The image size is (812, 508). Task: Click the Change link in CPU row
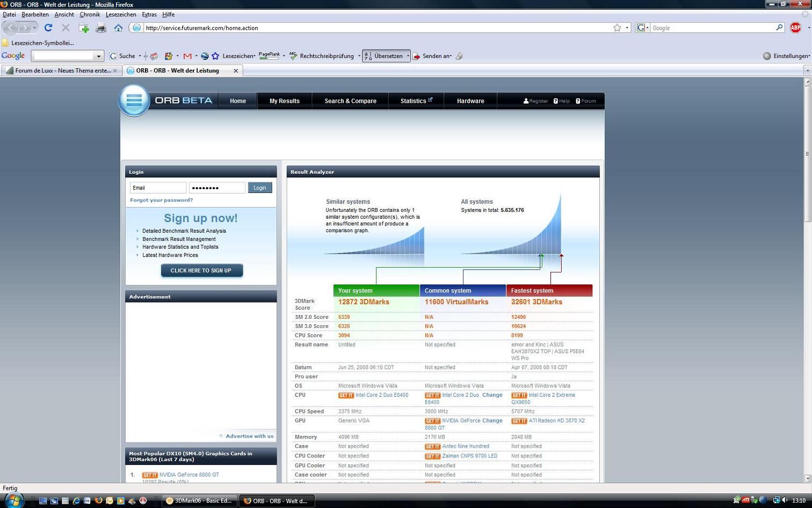[x=492, y=395]
